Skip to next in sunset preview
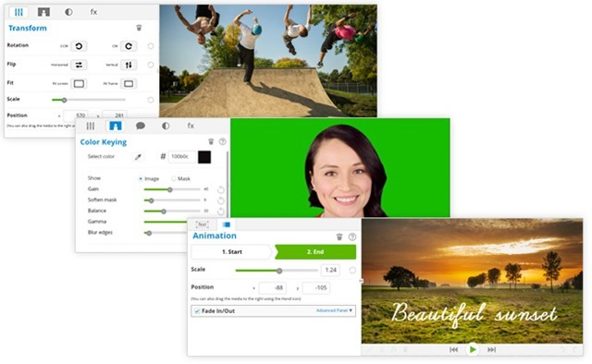Image resolution: width=592 pixels, height=364 pixels. [491, 349]
